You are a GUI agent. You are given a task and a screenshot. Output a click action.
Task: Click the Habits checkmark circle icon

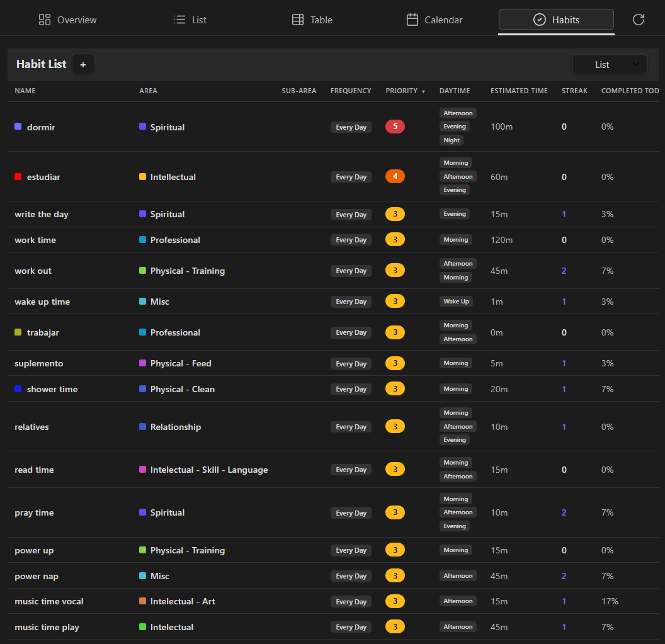click(x=540, y=20)
